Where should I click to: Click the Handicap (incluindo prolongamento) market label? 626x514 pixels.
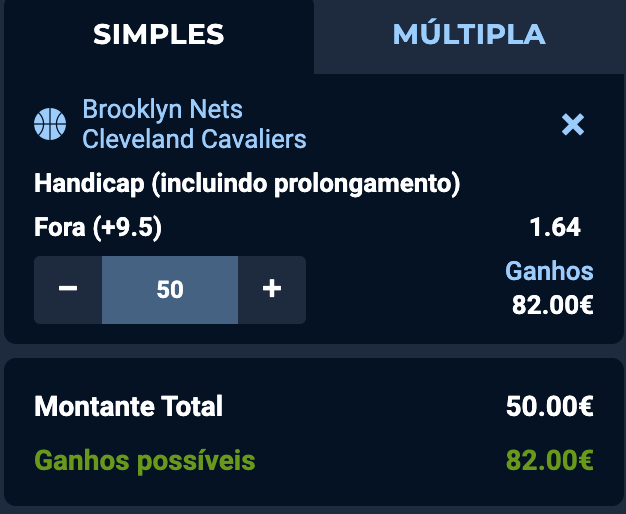pyautogui.click(x=246, y=184)
